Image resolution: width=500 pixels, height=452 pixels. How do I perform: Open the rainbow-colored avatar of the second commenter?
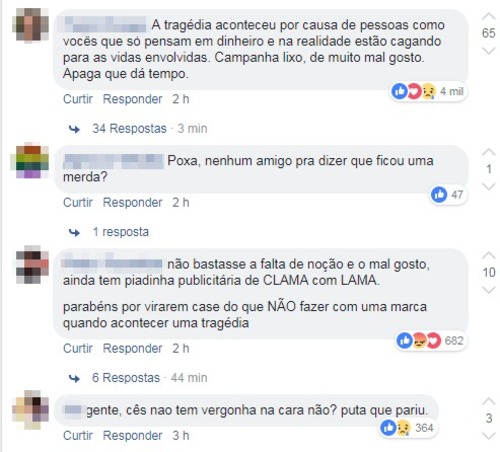(31, 162)
